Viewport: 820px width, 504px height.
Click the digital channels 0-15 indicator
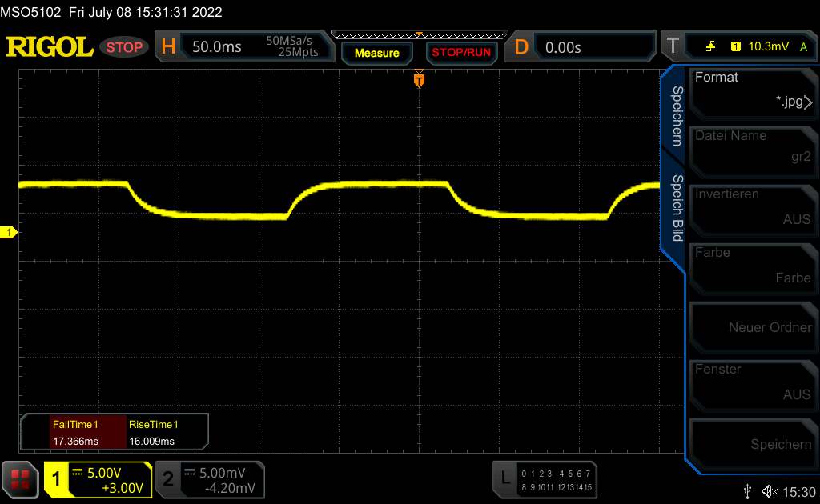(557, 480)
